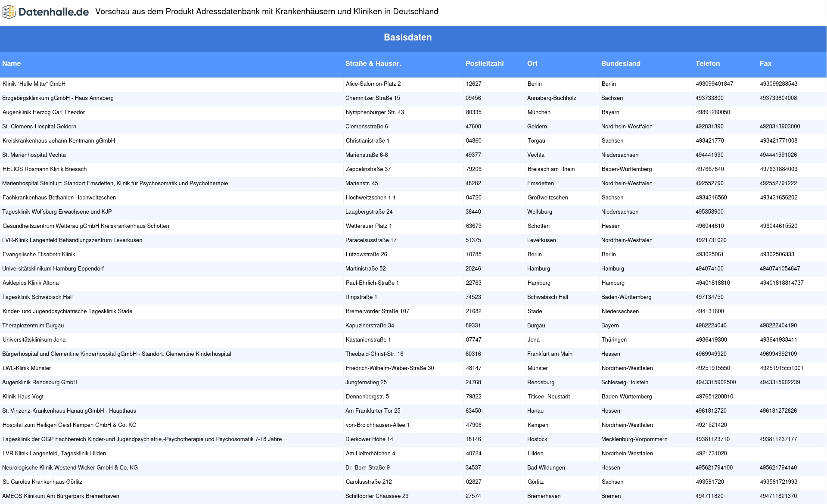The image size is (827, 504).
Task: Click fax number 4928313903000
Action: pos(780,127)
